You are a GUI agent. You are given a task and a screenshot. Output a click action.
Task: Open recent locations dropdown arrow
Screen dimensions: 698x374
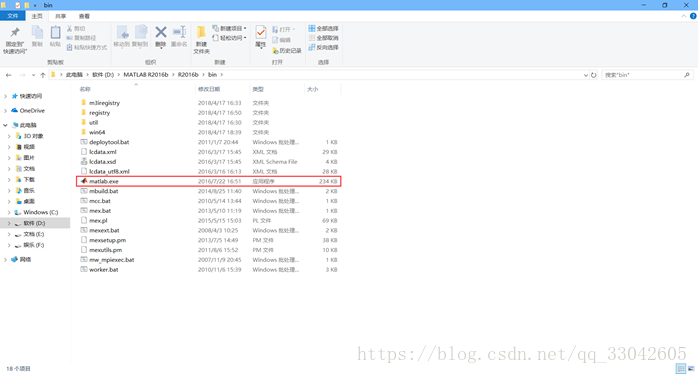[33, 75]
